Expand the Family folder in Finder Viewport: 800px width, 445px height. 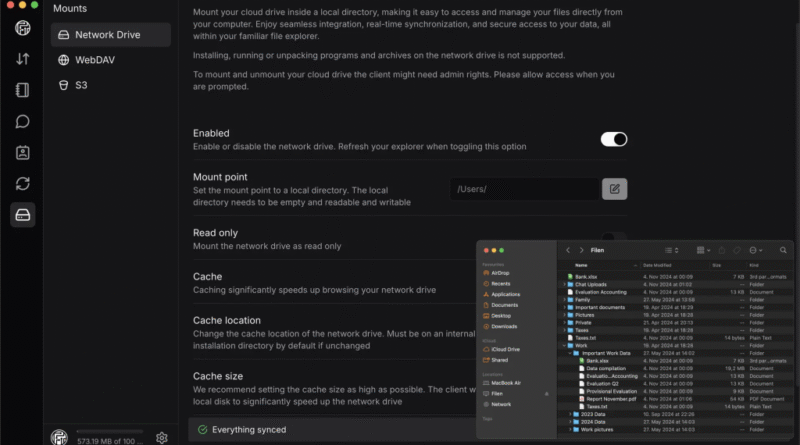tap(564, 300)
